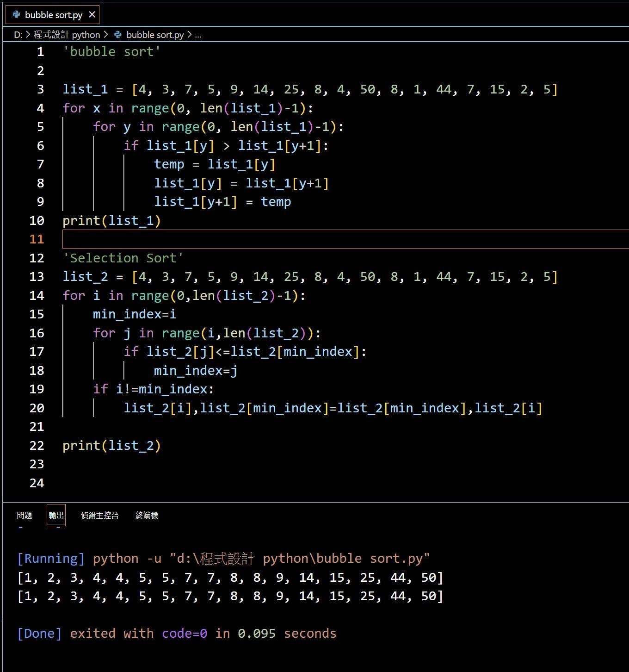Expand the breadcrumb ellipsis symbol list
The height and width of the screenshot is (672, 629).
[x=198, y=35]
